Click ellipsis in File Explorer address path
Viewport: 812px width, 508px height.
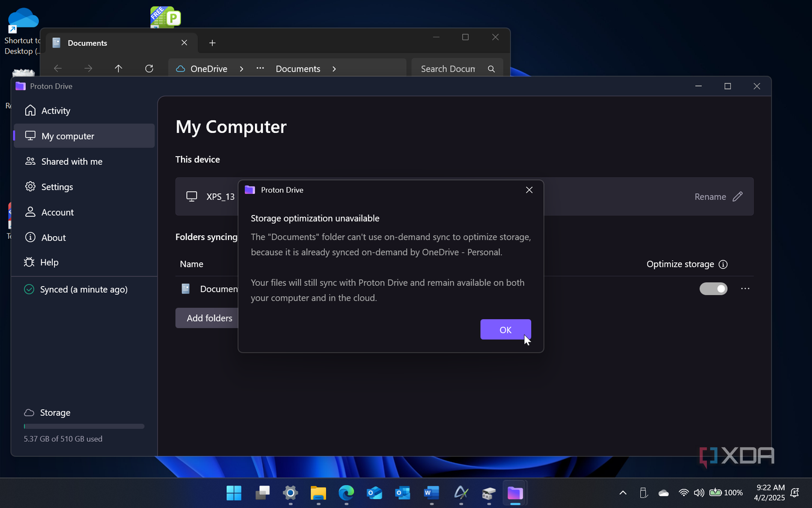click(260, 69)
